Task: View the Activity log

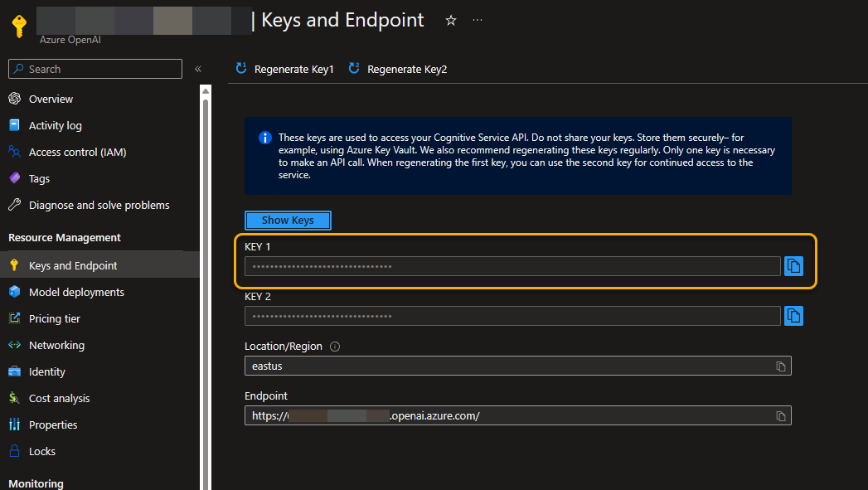Action: [x=54, y=125]
